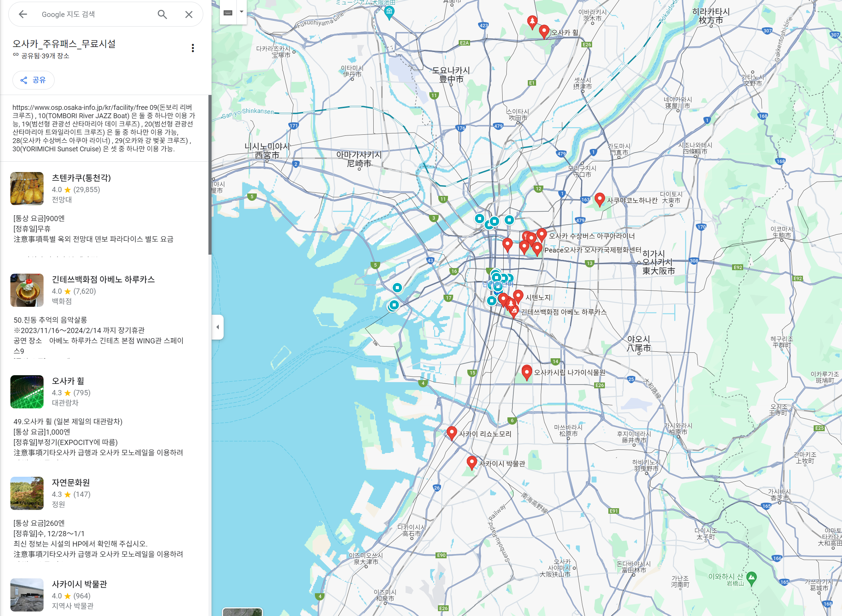This screenshot has width=842, height=616.
Task: Click the back arrow in search bar
Action: [x=23, y=14]
